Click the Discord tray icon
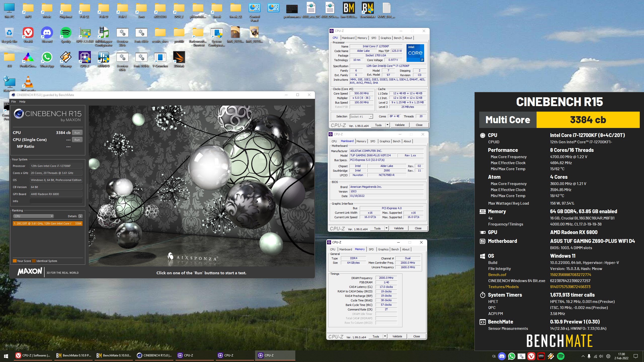644x362 pixels. pos(502,356)
